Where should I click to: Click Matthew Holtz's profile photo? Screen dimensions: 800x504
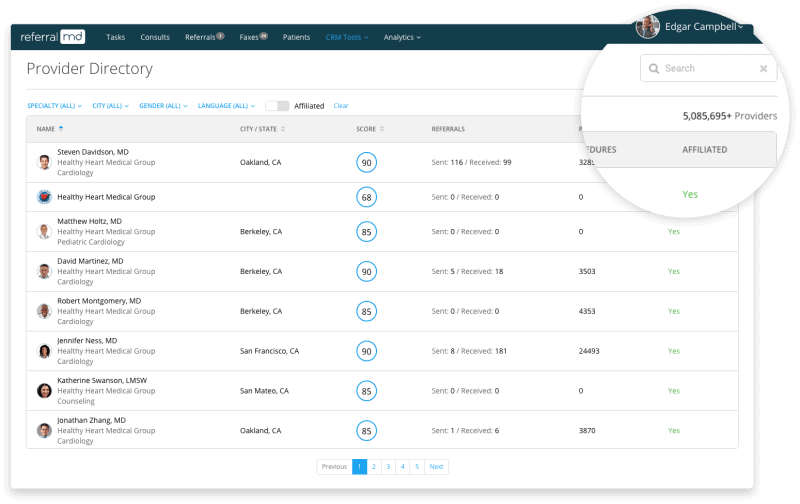coord(44,232)
